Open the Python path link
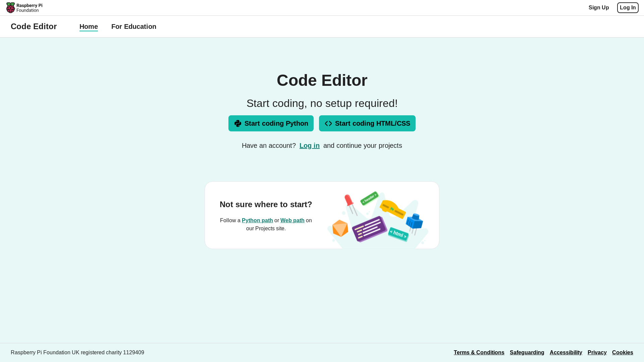This screenshot has height=362, width=644. pos(257,220)
